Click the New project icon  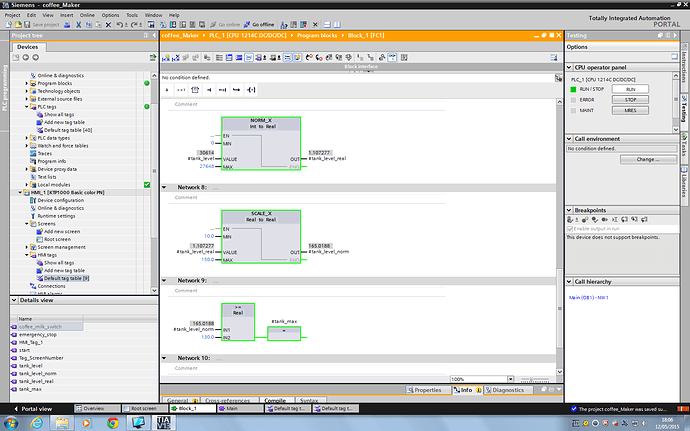[8, 25]
